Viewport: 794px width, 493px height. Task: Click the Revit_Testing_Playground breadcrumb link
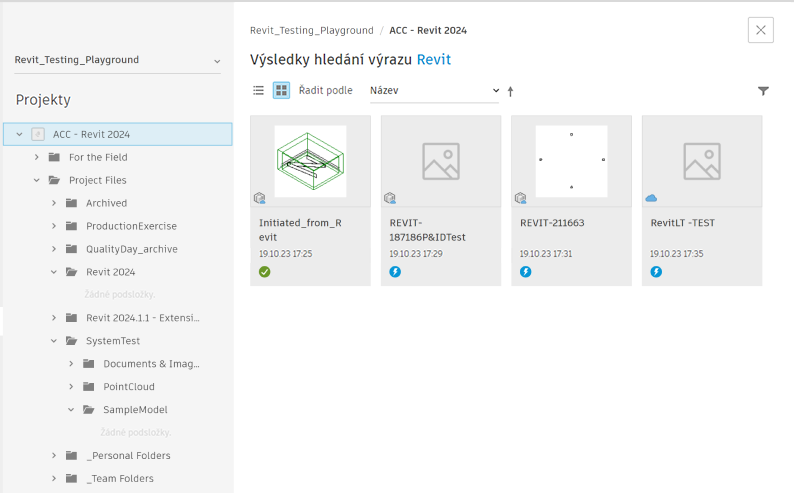tap(311, 31)
